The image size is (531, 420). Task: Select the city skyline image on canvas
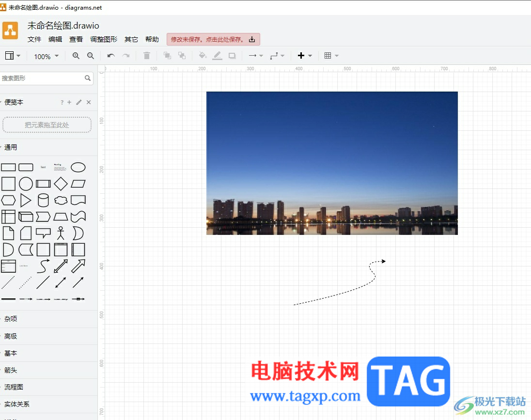332,163
